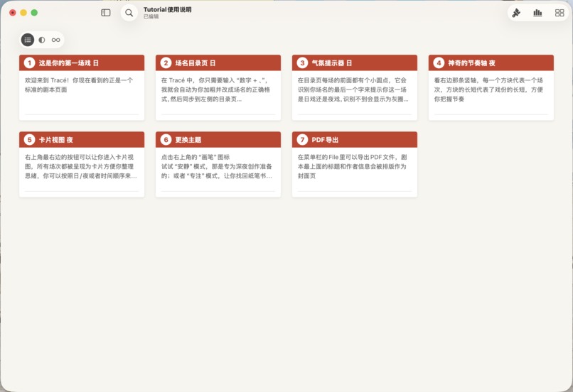Open scene card 卡片视图 夜
Screen dimensions: 573x392
coord(82,164)
